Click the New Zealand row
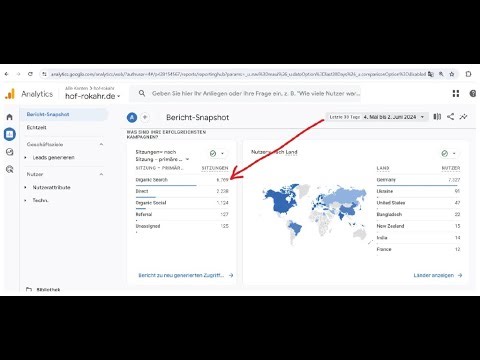The width and height of the screenshot is (480, 360). pyautogui.click(x=418, y=226)
